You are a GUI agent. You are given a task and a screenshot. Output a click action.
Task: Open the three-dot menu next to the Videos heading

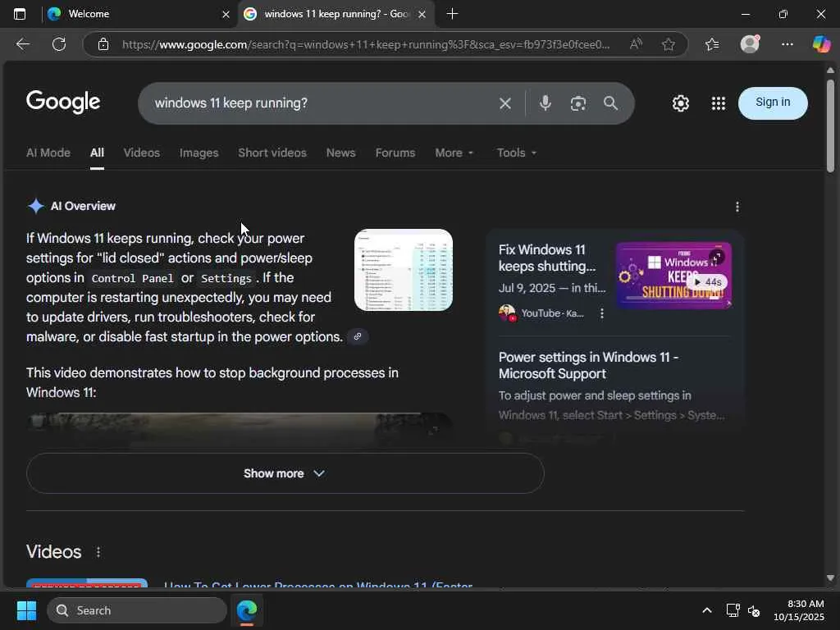tap(98, 552)
